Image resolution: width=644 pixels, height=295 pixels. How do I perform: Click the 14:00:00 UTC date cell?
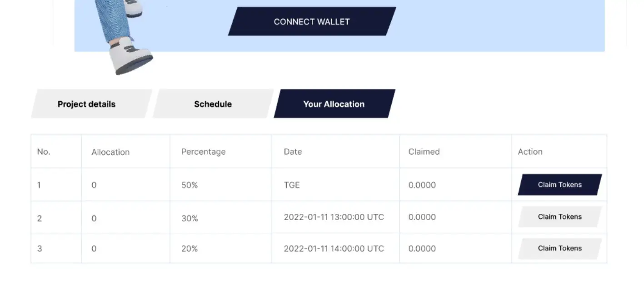[334, 249]
